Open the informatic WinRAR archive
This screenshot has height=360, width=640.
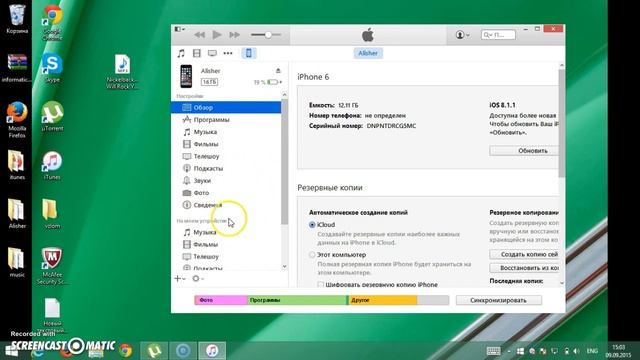pos(17,68)
